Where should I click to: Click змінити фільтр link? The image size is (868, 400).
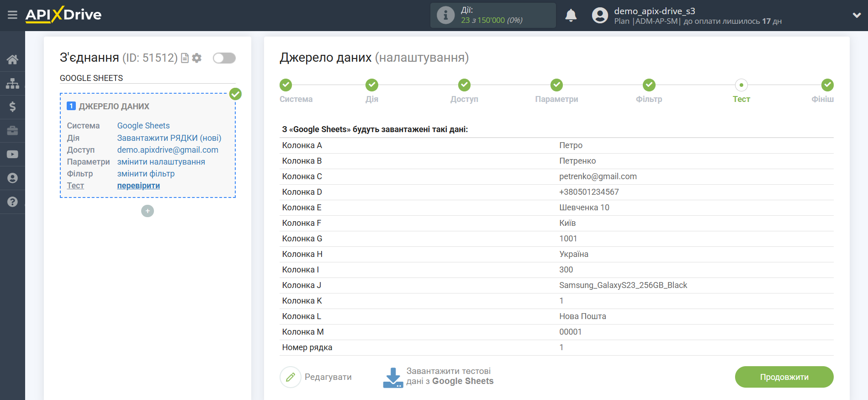[x=146, y=174]
